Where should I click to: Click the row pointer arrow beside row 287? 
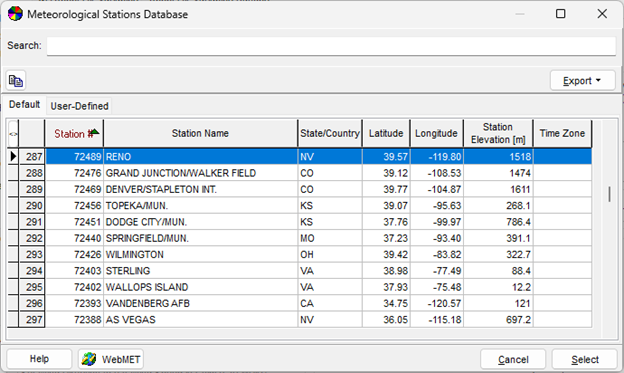click(x=13, y=156)
